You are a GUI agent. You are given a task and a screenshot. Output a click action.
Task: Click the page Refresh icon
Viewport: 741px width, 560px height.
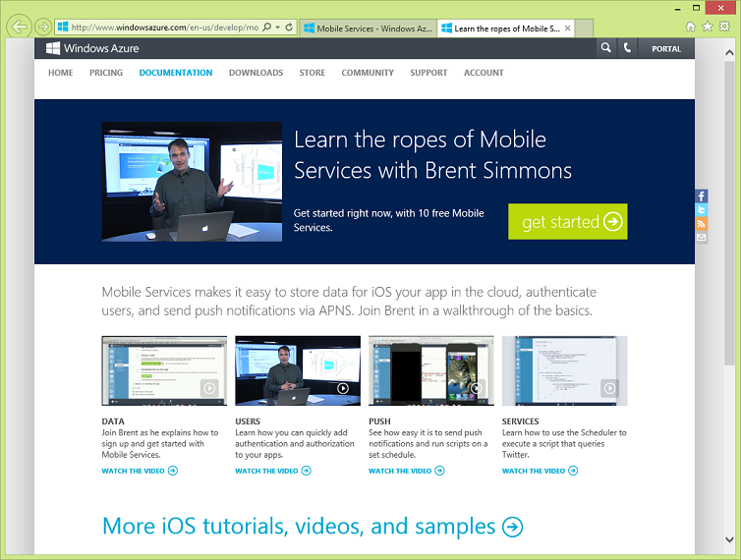tap(289, 27)
